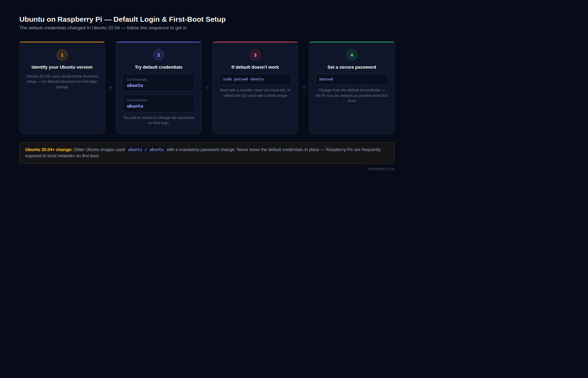Image resolution: width=588 pixels, height=378 pixels.
Task: Click the 'ubuntu / ubuntu' inline code in the note
Action: pyautogui.click(x=146, y=150)
